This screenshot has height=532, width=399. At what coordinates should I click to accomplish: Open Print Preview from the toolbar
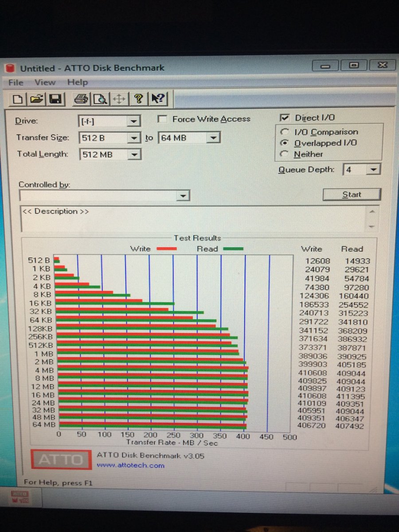100,99
